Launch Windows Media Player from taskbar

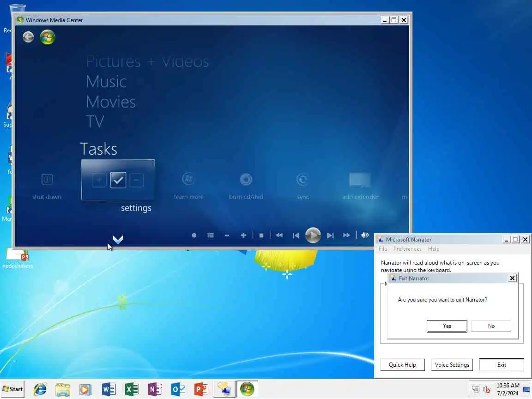85,389
